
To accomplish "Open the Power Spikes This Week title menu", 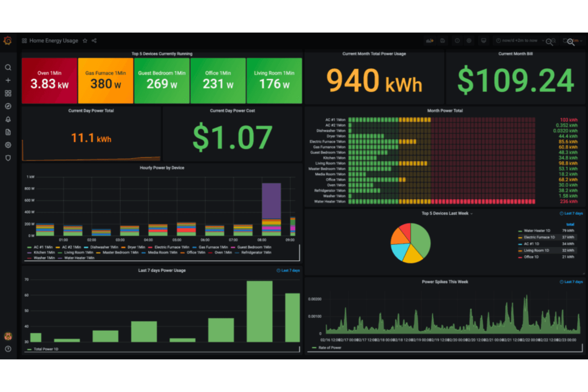I will (445, 282).
